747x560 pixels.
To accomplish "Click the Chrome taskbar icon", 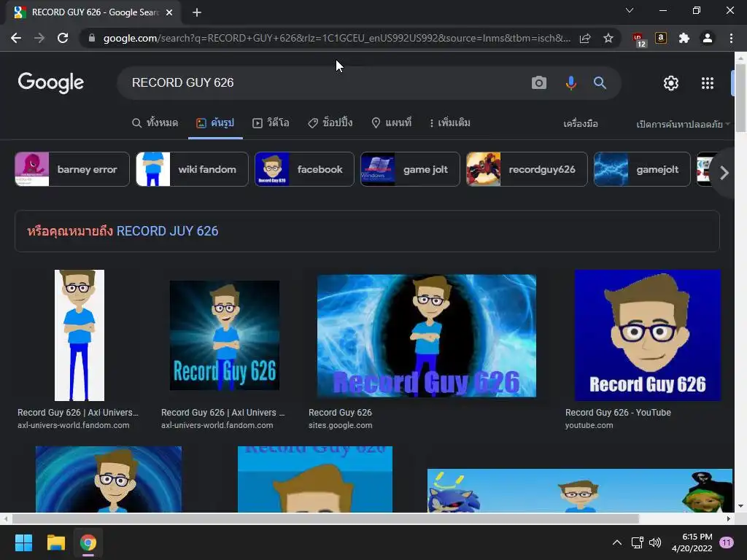I will tap(88, 542).
